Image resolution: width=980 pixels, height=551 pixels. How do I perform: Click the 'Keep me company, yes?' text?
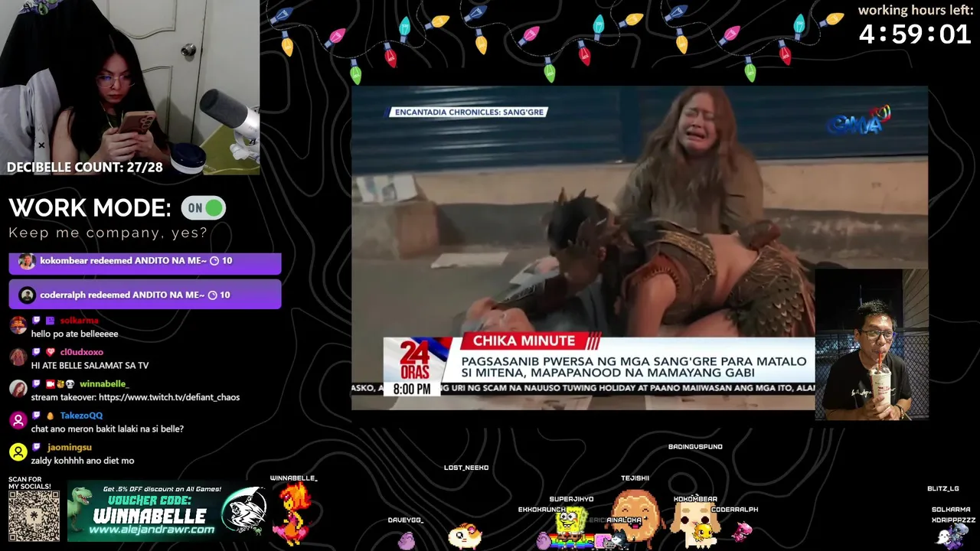[108, 233]
